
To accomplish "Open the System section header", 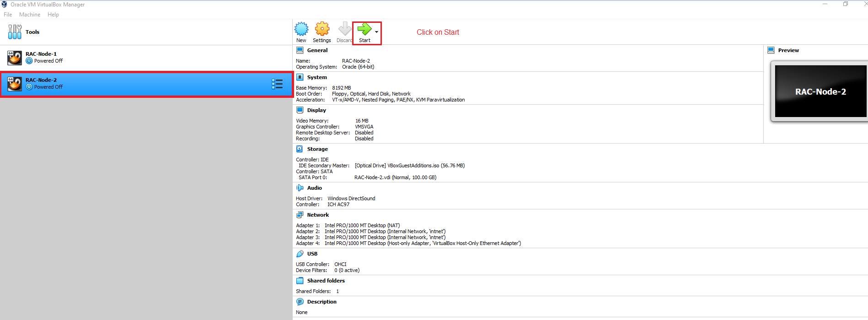I will 317,77.
